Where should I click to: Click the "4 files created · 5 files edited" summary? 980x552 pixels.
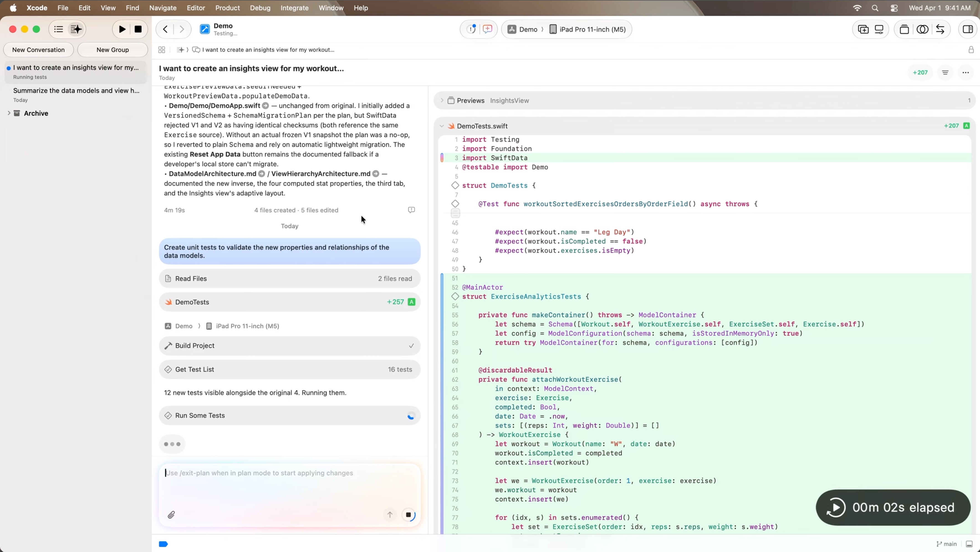pos(296,210)
